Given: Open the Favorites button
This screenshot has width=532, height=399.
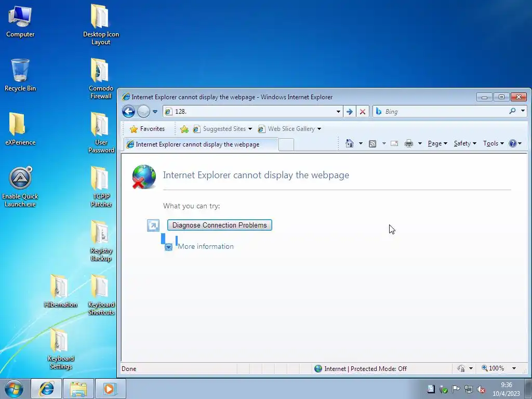Looking at the screenshot, I should click(x=147, y=129).
